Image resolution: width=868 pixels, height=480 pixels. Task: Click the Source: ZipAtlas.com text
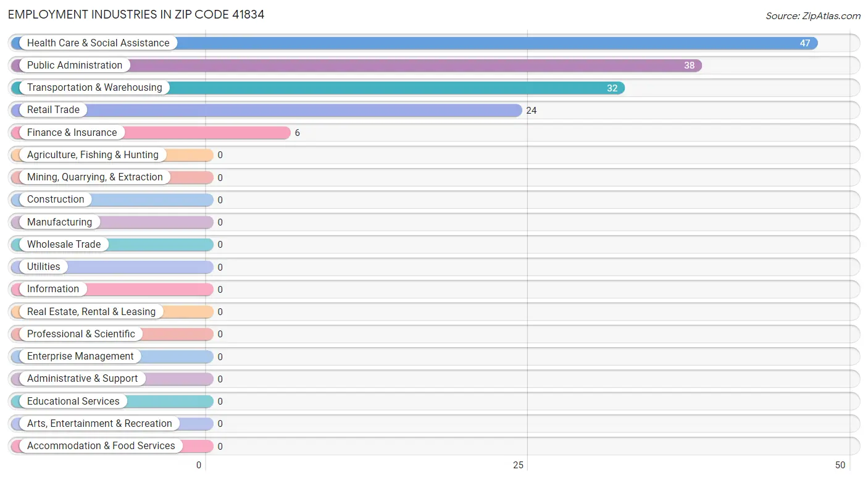(813, 16)
